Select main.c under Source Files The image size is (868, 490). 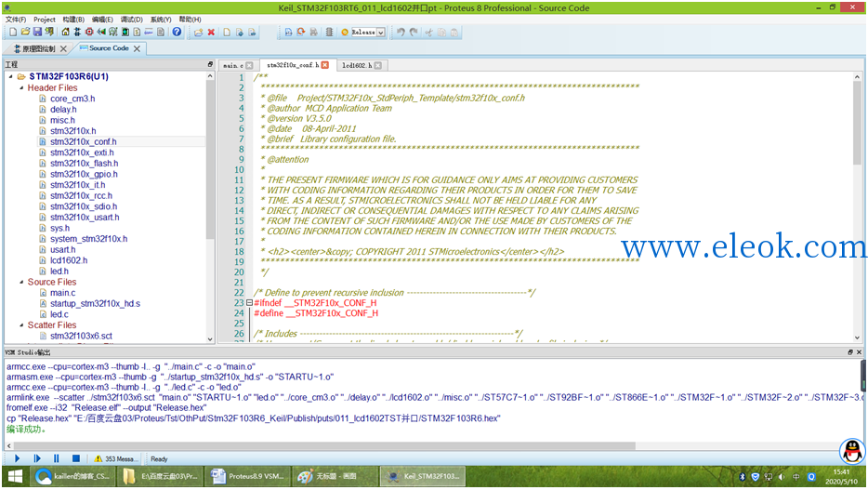(x=62, y=293)
